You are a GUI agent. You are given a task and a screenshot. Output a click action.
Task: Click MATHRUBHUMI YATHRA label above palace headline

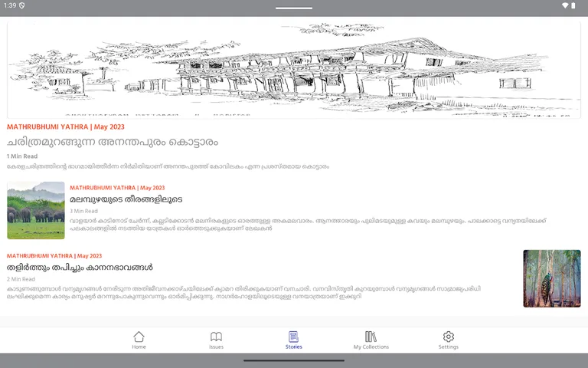pos(66,127)
